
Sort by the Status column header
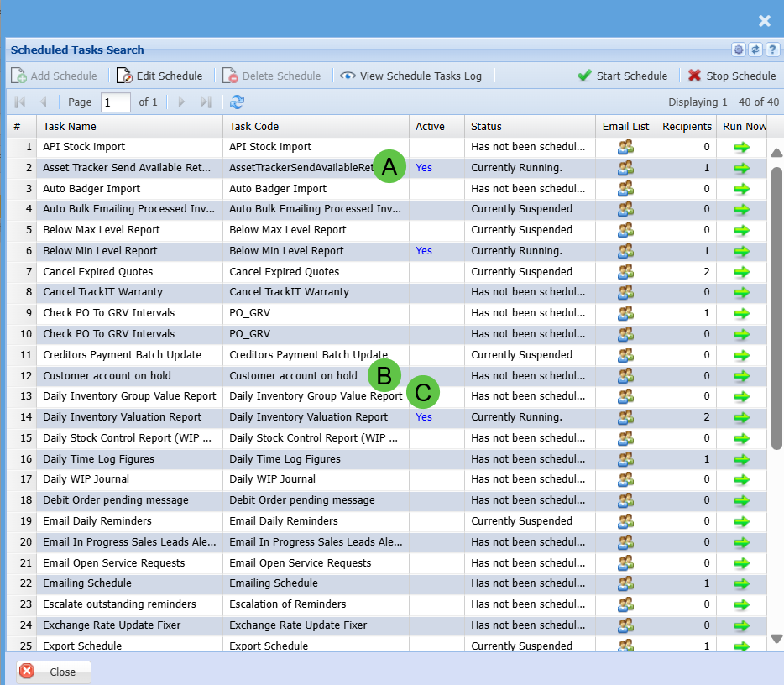(486, 127)
